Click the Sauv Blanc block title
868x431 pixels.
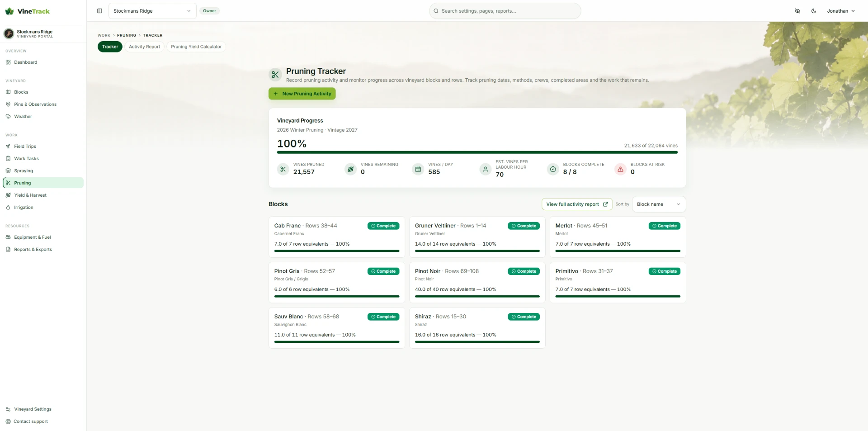tap(288, 317)
